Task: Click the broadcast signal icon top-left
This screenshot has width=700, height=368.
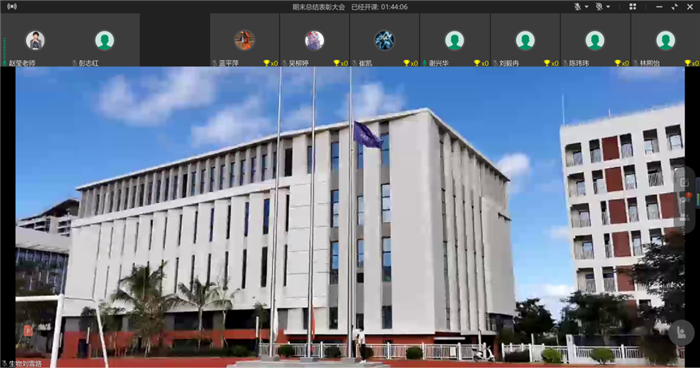Action: click(12, 7)
